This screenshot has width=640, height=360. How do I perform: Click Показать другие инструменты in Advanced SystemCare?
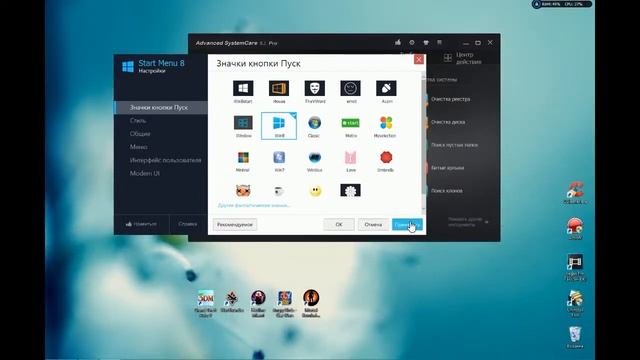(x=468, y=222)
